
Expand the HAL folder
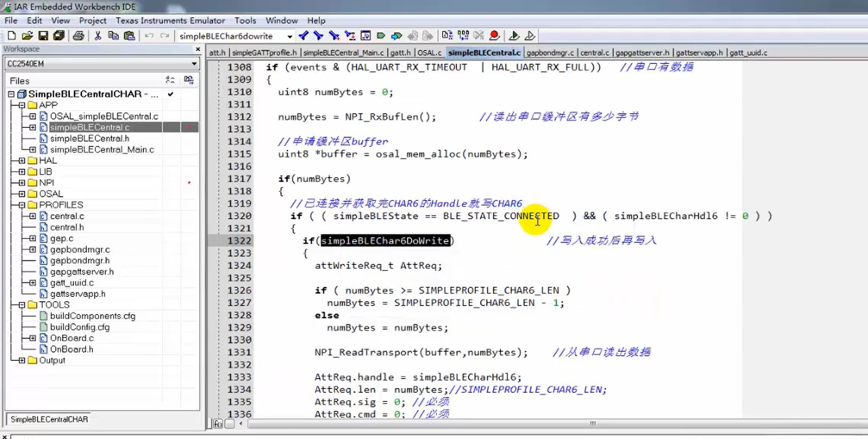click(22, 160)
